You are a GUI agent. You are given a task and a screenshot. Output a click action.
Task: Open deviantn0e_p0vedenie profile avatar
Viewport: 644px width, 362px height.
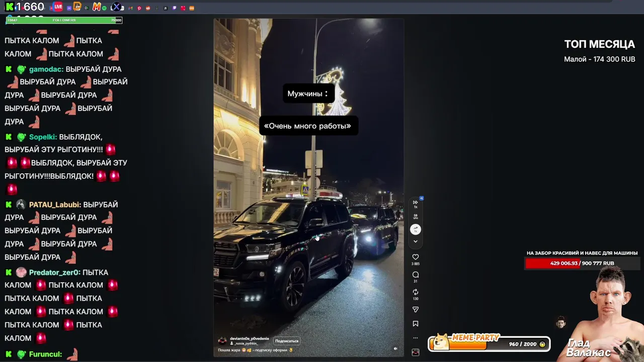[222, 340]
